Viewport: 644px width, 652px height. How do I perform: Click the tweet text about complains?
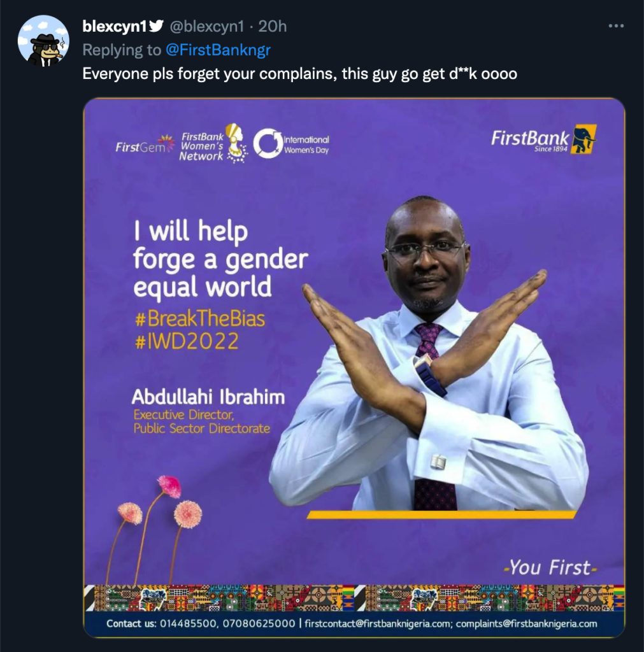[299, 74]
